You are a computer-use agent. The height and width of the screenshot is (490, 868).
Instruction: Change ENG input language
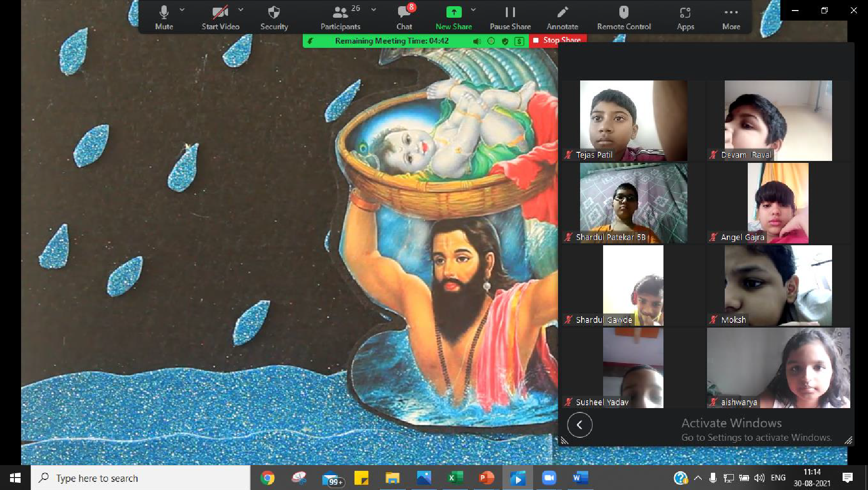coord(778,478)
